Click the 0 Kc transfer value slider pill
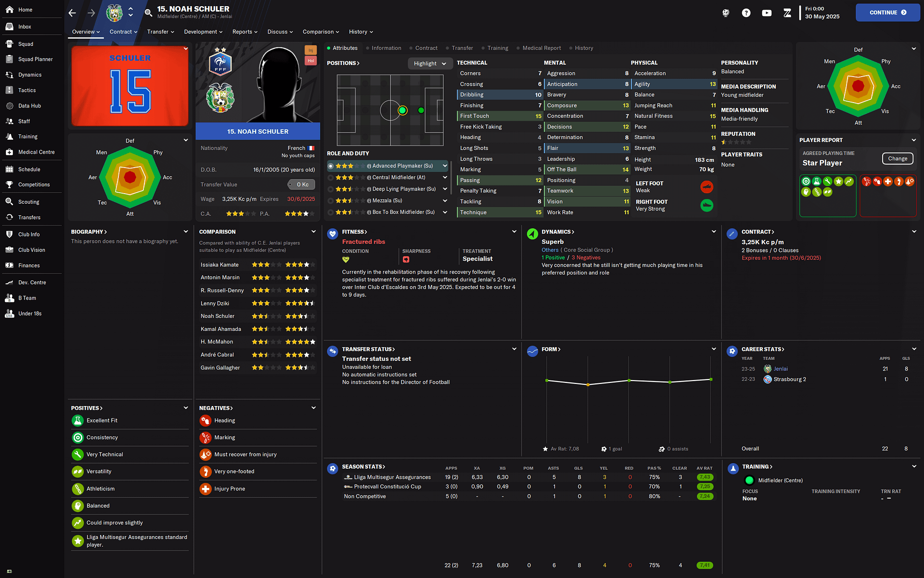This screenshot has height=578, width=924. coord(301,184)
